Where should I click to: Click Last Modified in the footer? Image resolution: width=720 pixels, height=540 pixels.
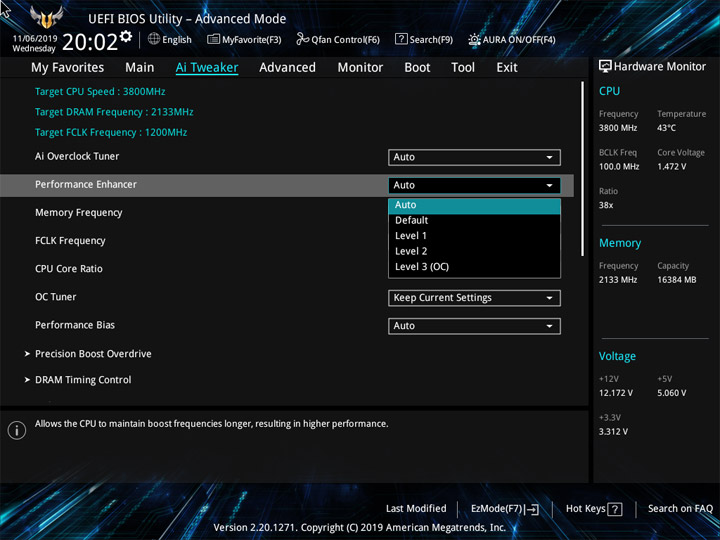click(x=416, y=509)
